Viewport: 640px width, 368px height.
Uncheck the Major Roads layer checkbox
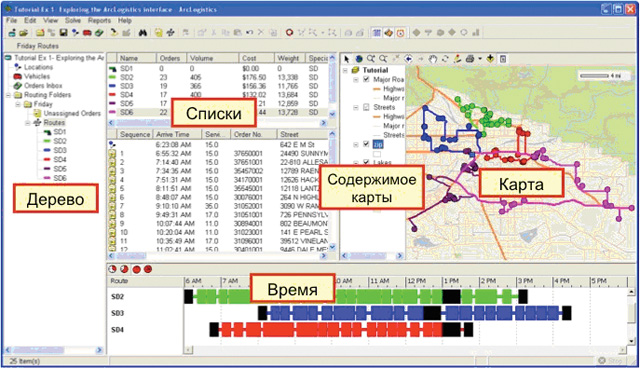coord(366,79)
